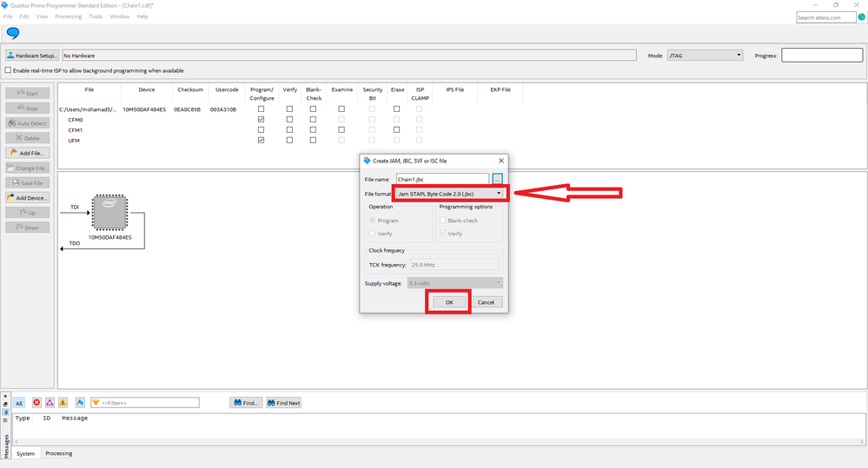
Task: Open the Edit menu
Action: [x=24, y=16]
